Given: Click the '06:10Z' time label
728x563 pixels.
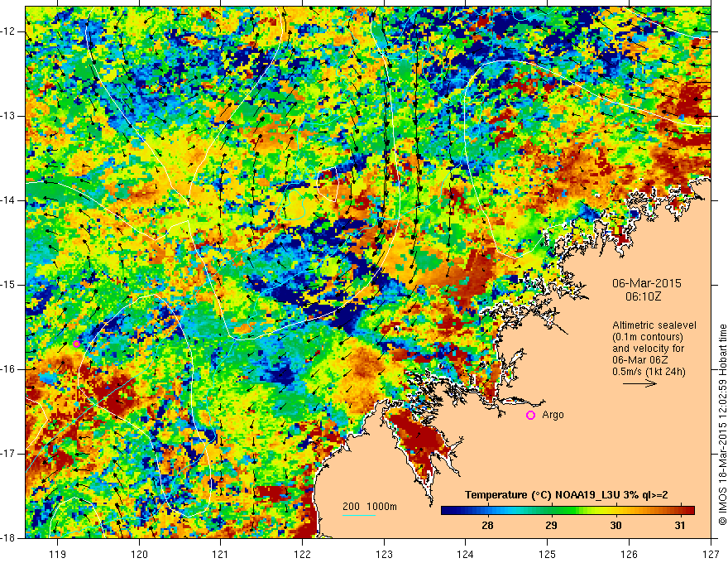Looking at the screenshot, I should point(643,296).
